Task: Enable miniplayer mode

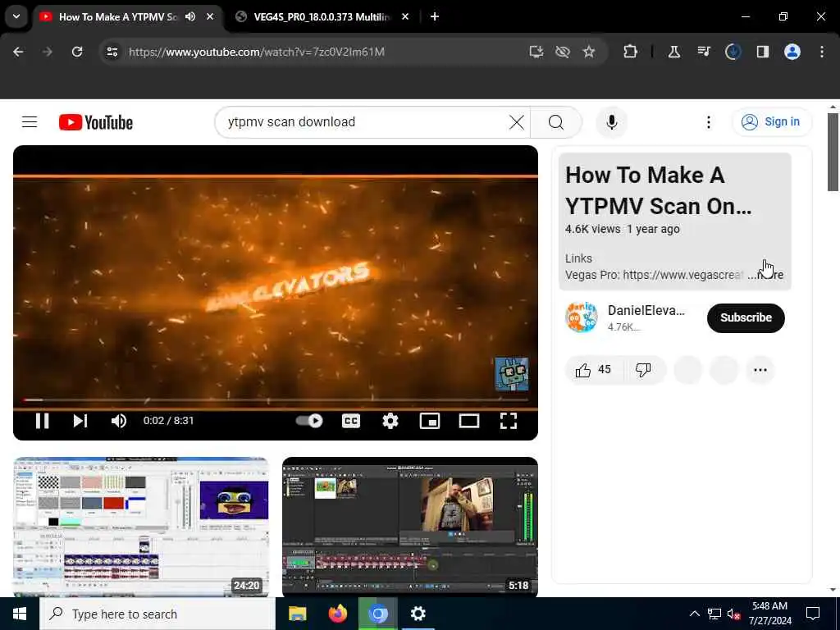Action: coord(430,421)
